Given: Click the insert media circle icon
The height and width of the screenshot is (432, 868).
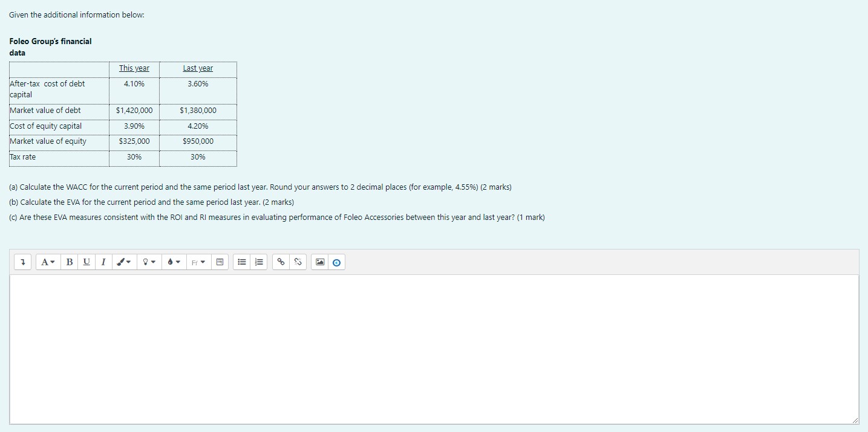Looking at the screenshot, I should click(x=336, y=262).
